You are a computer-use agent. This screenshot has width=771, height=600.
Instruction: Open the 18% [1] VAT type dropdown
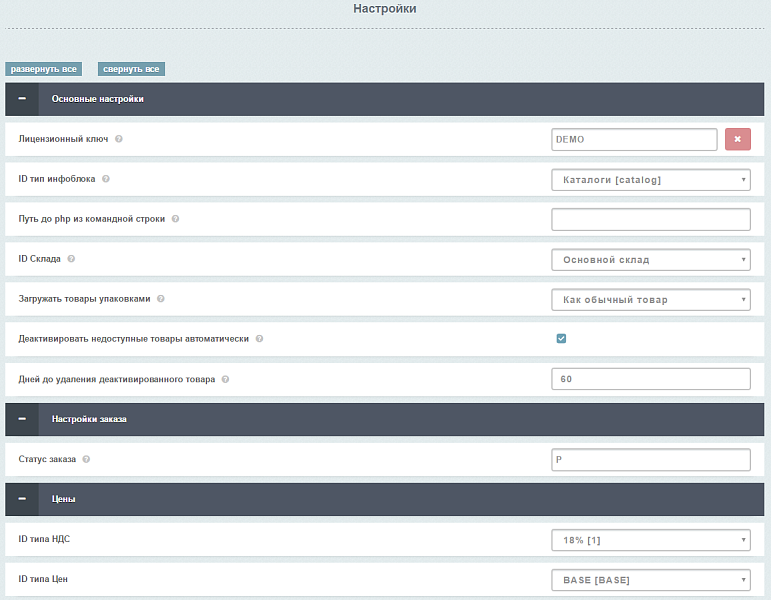click(x=650, y=540)
